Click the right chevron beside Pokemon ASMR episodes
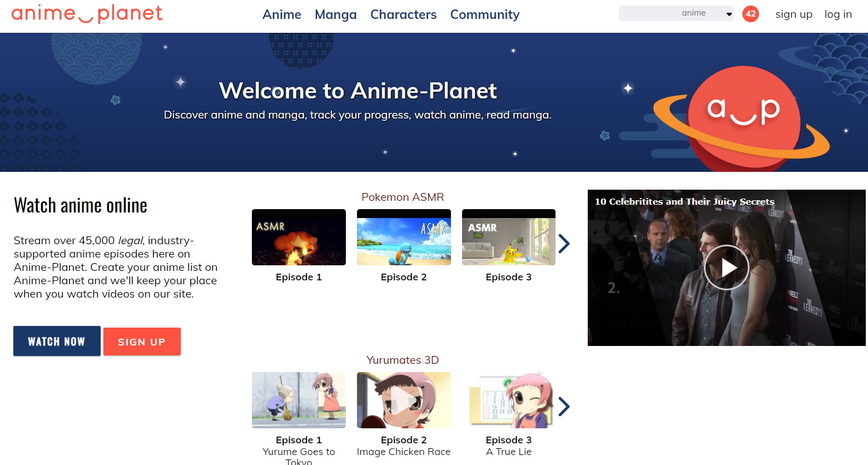 [564, 243]
